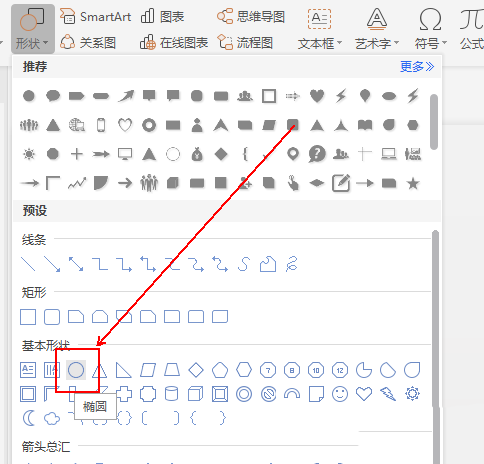The height and width of the screenshot is (464, 484).
Task: Select the curve S-shape in 线条
Action: click(244, 264)
